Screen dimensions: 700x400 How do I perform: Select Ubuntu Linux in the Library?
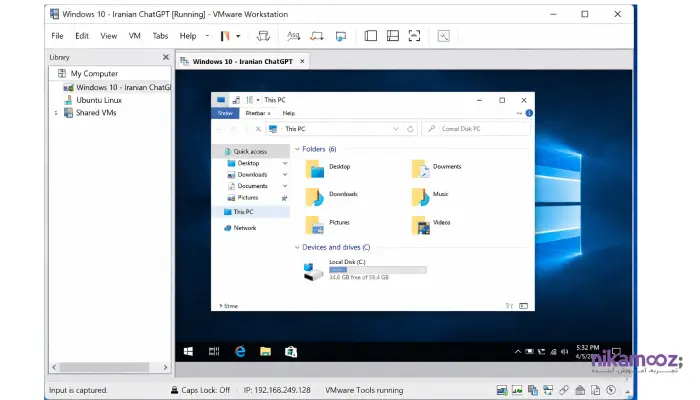[x=100, y=100]
